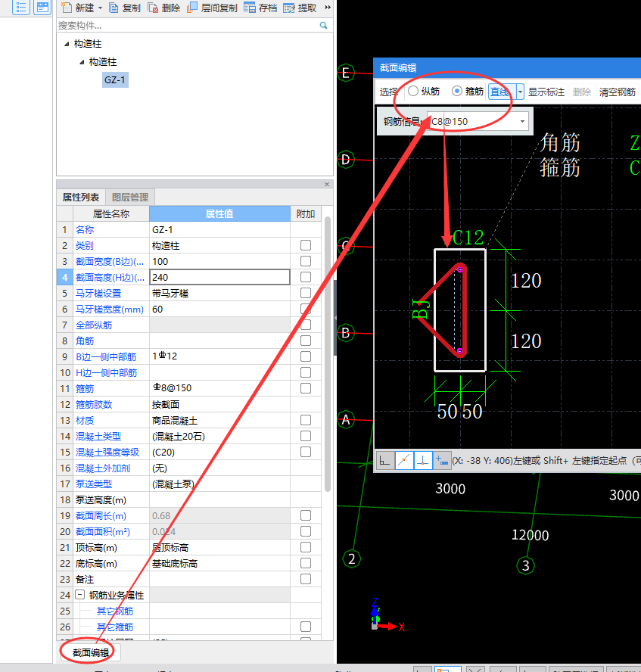Click into the 搜索构件 search field
Image resolution: width=641 pixels, height=672 pixels.
(188, 26)
